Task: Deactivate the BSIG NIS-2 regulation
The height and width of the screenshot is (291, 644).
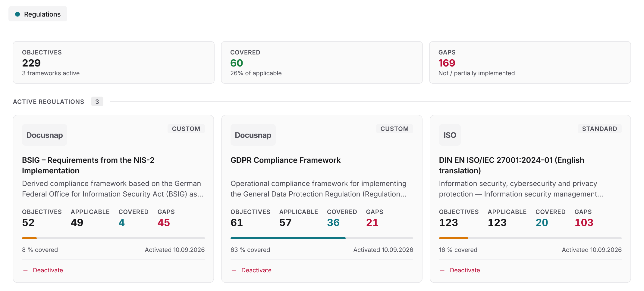Action: click(x=43, y=270)
